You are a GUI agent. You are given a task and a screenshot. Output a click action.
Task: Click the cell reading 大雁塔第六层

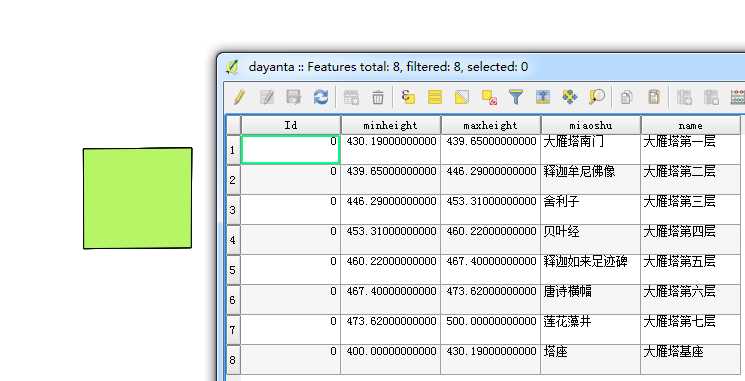coord(690,299)
